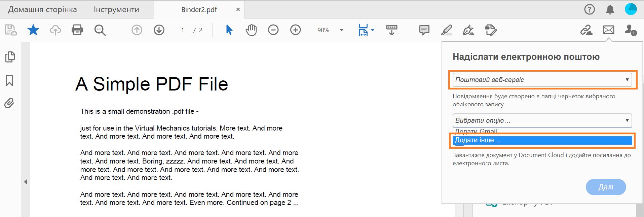Viewport: 644px width, 217px height.
Task: Click the blue star bookmark icon
Action: point(33,30)
